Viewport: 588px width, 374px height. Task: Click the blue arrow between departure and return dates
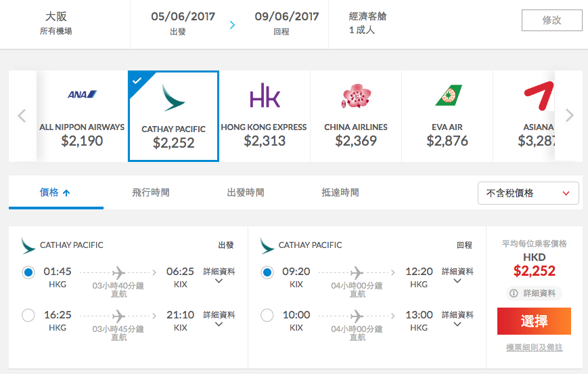pos(233,25)
